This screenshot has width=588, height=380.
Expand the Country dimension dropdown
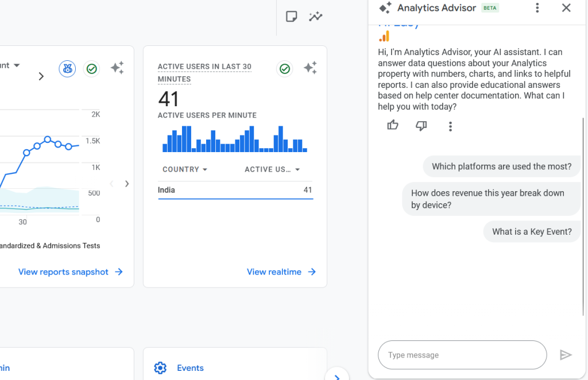click(x=185, y=169)
